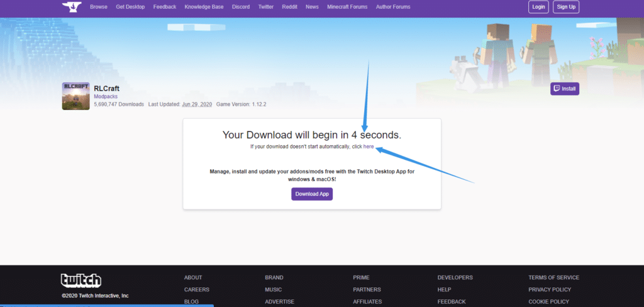Select Author Forums in header
The image size is (644, 307).
pos(393,7)
